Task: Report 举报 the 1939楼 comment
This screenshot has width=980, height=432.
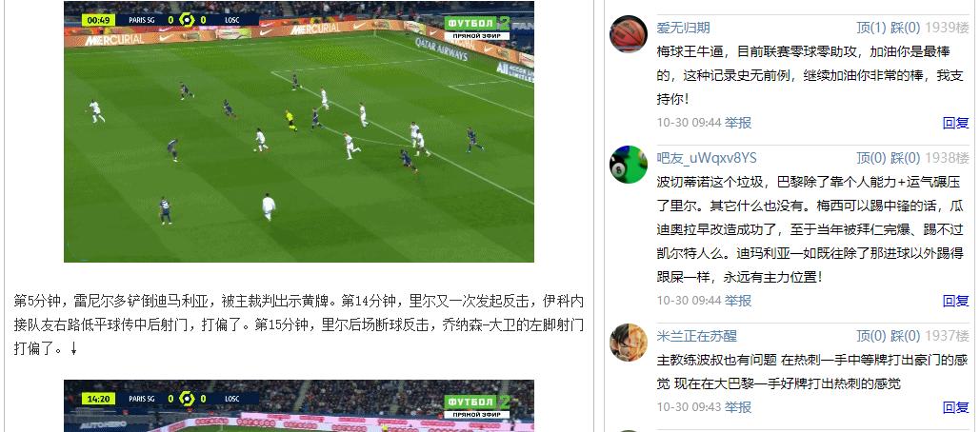Action: pos(738,123)
